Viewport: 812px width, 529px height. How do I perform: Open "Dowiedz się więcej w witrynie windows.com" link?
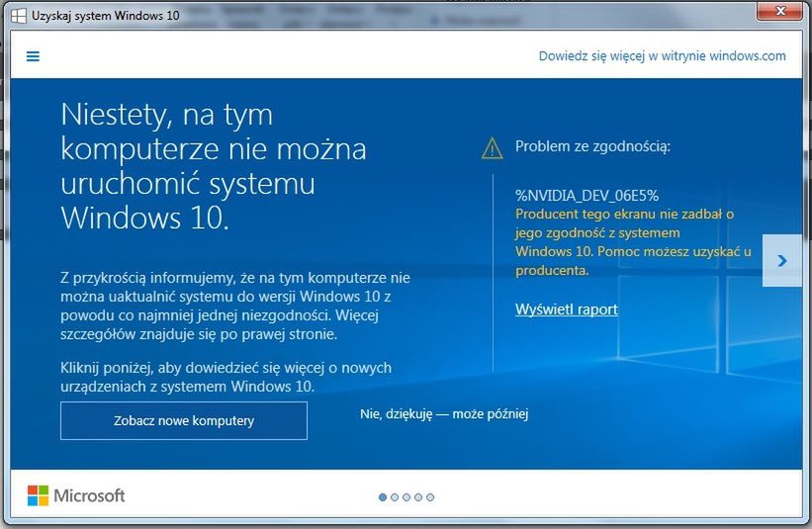[662, 56]
